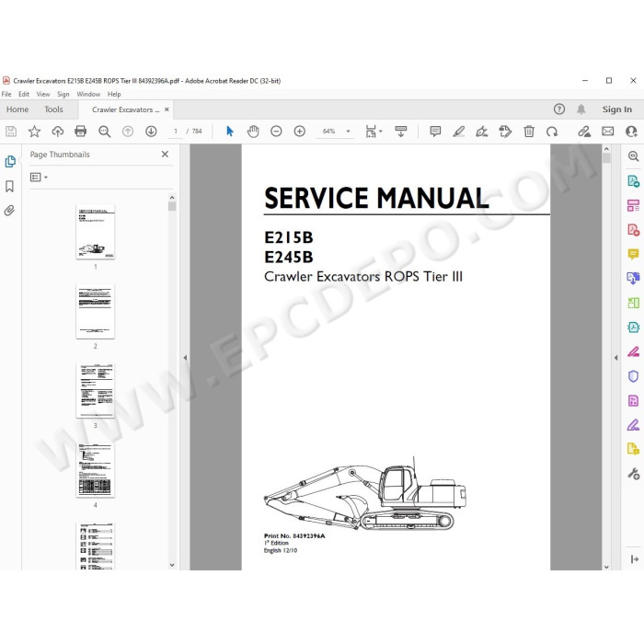Zoom out with minus button

[276, 132]
